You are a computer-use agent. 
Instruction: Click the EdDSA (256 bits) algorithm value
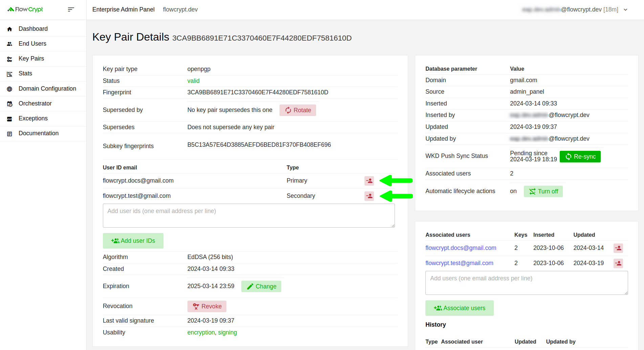coord(210,257)
